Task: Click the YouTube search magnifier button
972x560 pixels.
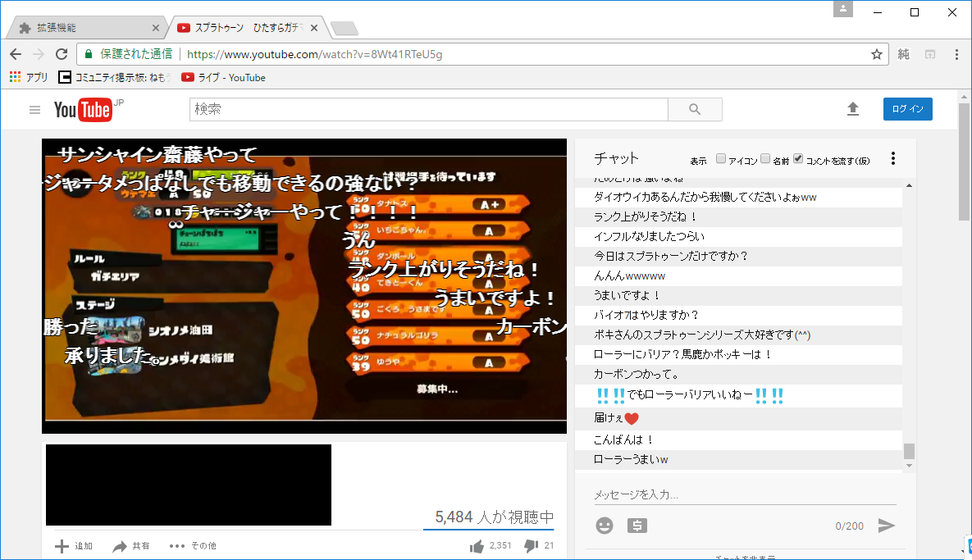Action: click(x=695, y=110)
